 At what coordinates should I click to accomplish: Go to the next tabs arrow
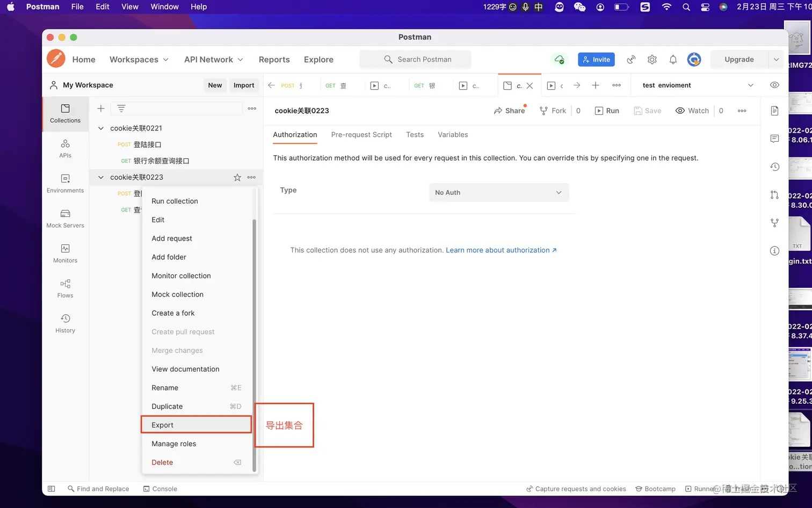tap(577, 85)
